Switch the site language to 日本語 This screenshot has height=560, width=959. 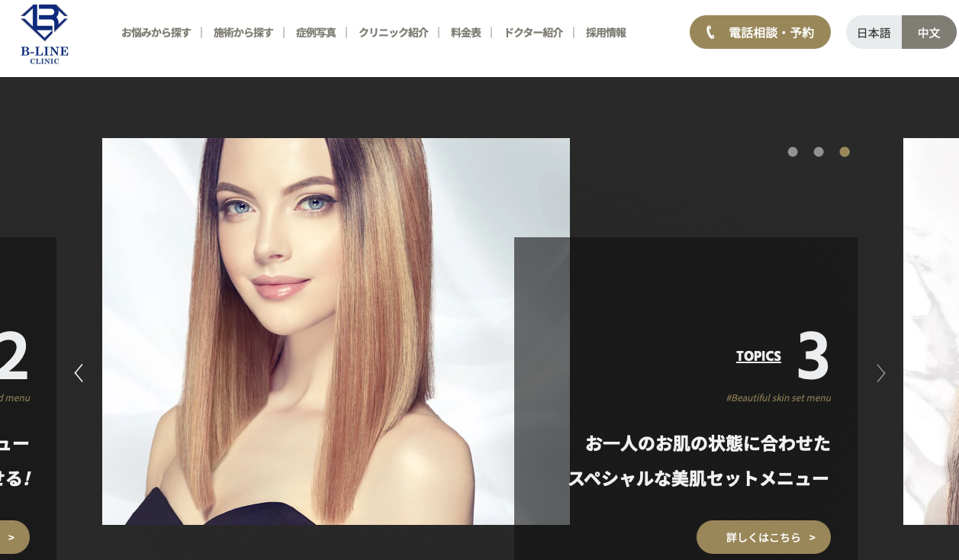874,33
